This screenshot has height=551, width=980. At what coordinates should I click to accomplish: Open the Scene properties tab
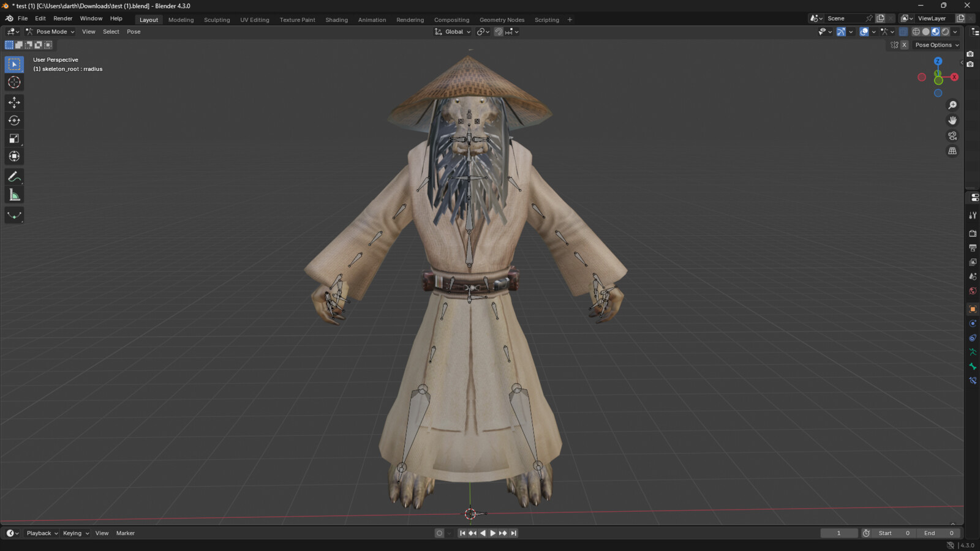coord(973,277)
